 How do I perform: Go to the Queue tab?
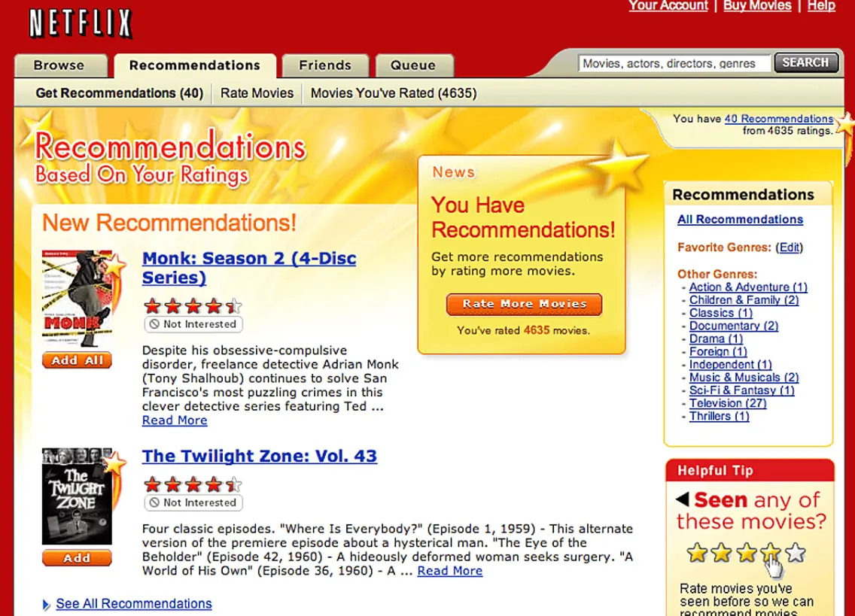point(413,65)
